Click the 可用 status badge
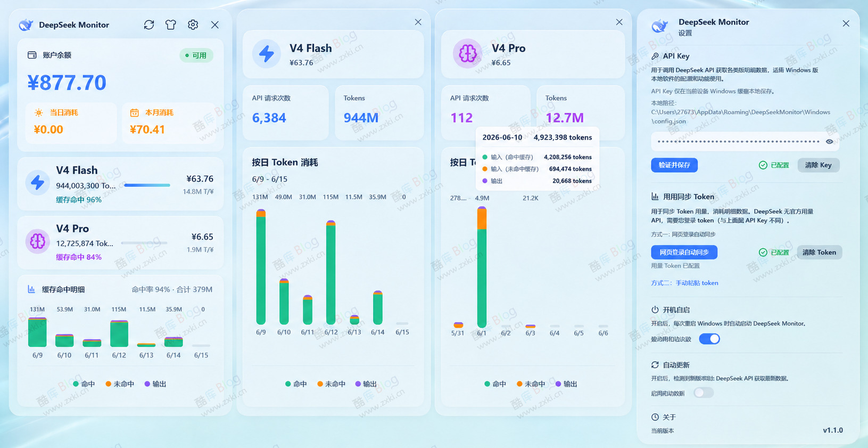Image resolution: width=868 pixels, height=448 pixels. [196, 55]
